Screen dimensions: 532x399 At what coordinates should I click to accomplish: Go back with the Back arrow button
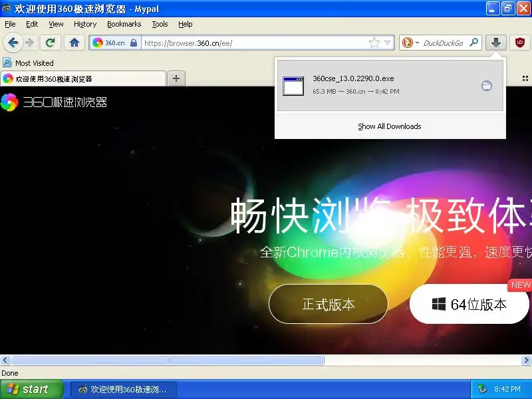[x=13, y=43]
